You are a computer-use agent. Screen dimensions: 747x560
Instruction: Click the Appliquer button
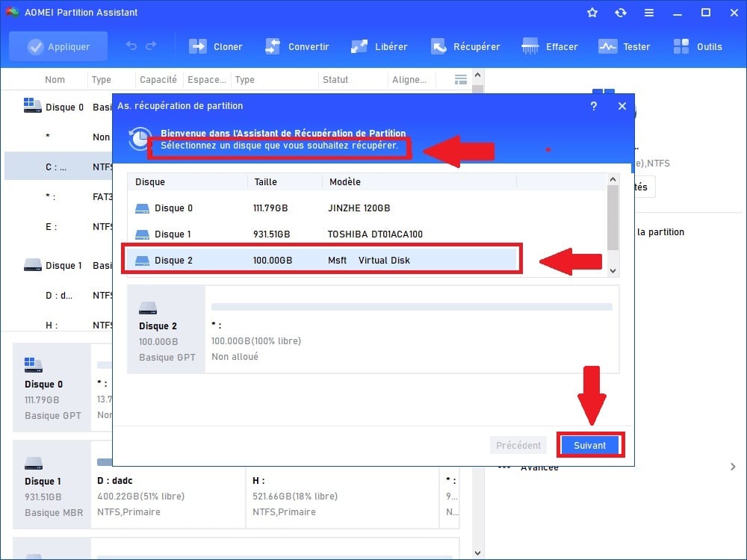point(58,46)
